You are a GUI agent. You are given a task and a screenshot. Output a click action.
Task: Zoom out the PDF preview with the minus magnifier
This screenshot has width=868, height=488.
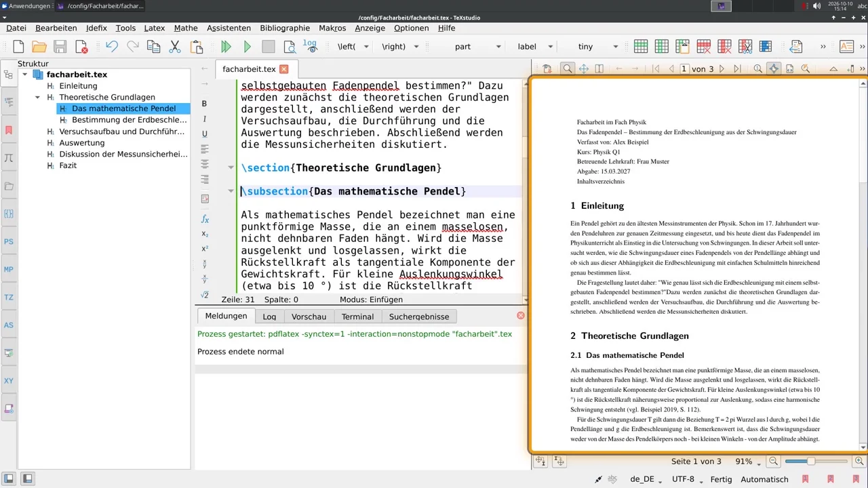[x=773, y=462]
